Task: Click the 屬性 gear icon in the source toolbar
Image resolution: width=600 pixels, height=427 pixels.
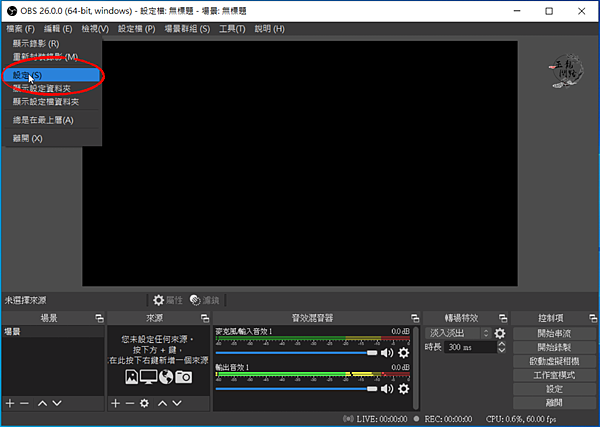Action: [x=158, y=300]
